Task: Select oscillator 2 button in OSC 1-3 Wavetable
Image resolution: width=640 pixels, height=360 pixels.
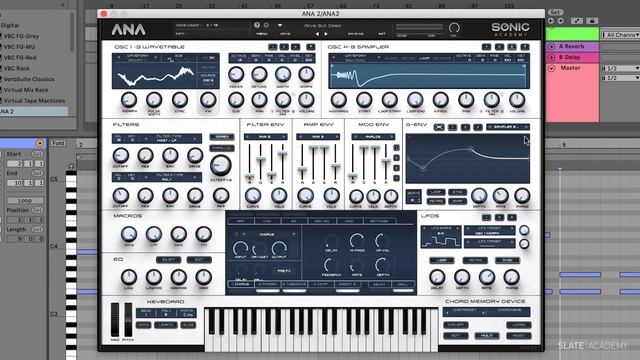Action: point(284,47)
